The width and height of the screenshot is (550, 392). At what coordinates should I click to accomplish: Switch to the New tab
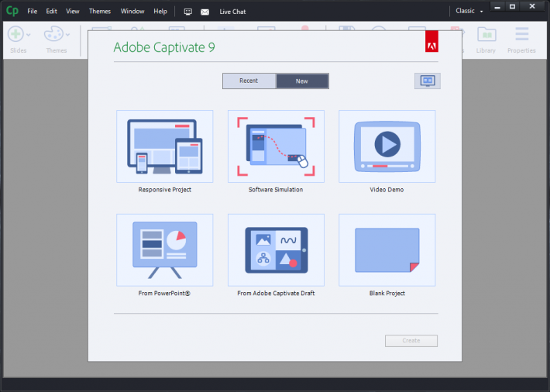click(x=302, y=81)
